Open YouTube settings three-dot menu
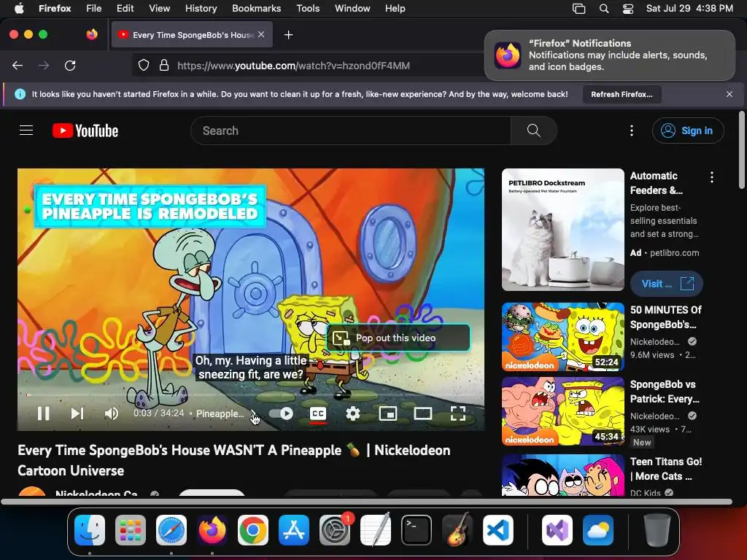This screenshot has height=560, width=747. point(632,131)
